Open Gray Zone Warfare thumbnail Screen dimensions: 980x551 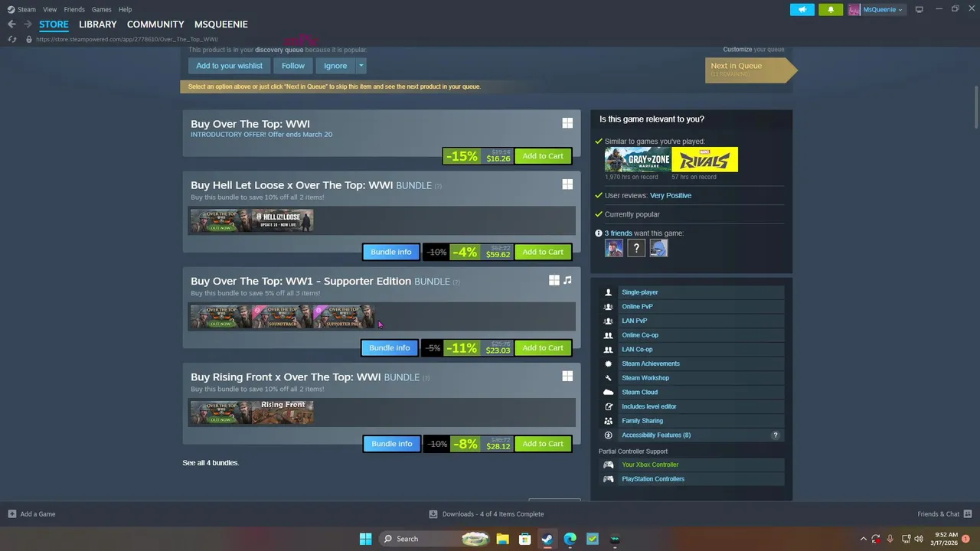click(638, 160)
